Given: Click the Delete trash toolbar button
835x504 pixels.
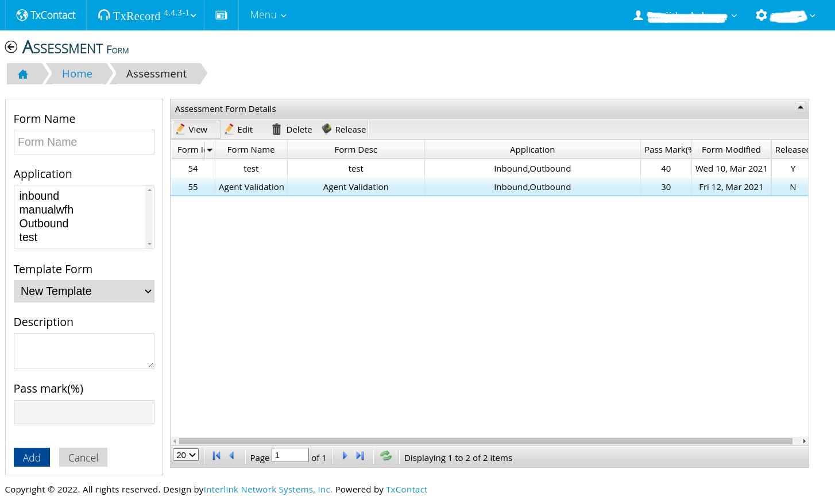Looking at the screenshot, I should pos(292,130).
